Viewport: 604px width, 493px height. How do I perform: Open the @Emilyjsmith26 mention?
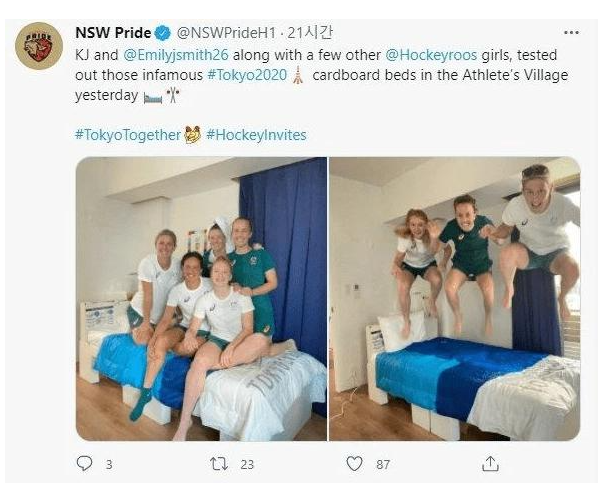point(176,55)
